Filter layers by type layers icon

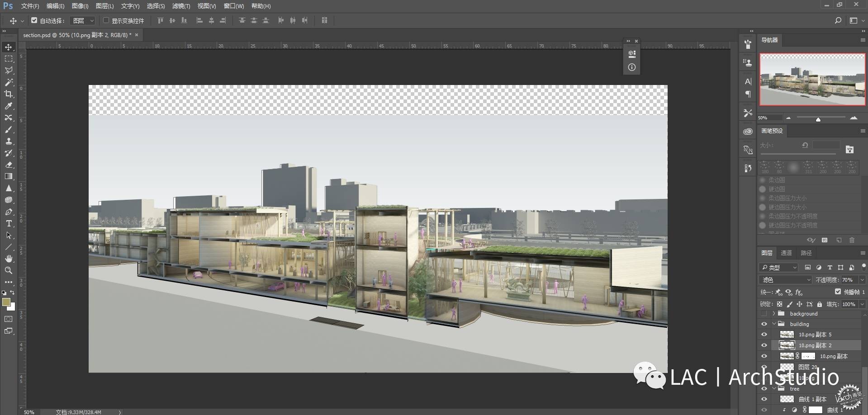[x=830, y=268]
